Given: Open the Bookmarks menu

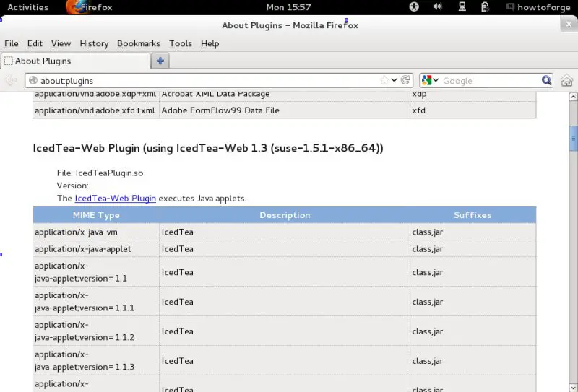Looking at the screenshot, I should click(138, 43).
